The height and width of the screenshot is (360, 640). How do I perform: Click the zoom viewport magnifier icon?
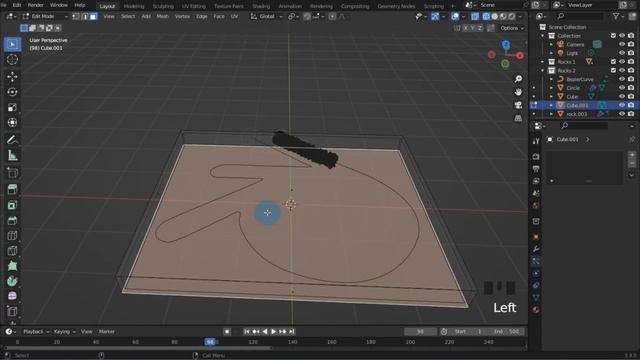518,79
